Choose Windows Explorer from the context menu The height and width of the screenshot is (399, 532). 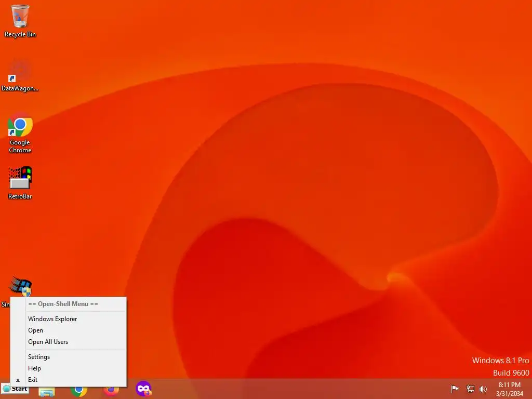[76, 319]
